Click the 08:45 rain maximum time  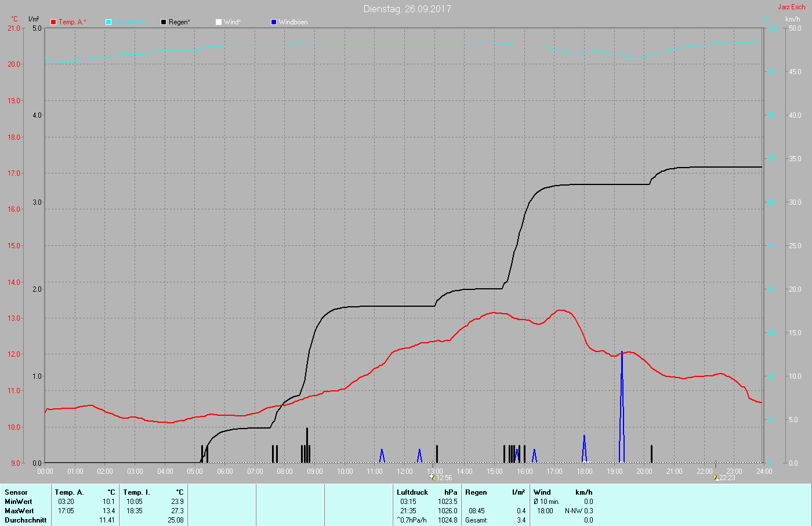coord(477,511)
